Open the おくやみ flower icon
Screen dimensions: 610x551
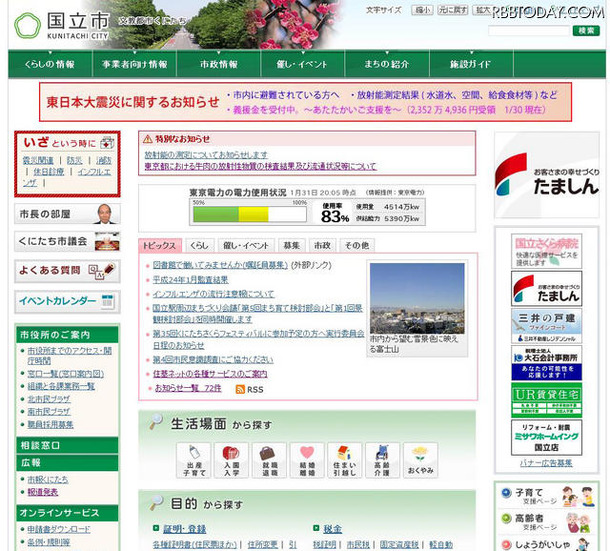click(421, 460)
